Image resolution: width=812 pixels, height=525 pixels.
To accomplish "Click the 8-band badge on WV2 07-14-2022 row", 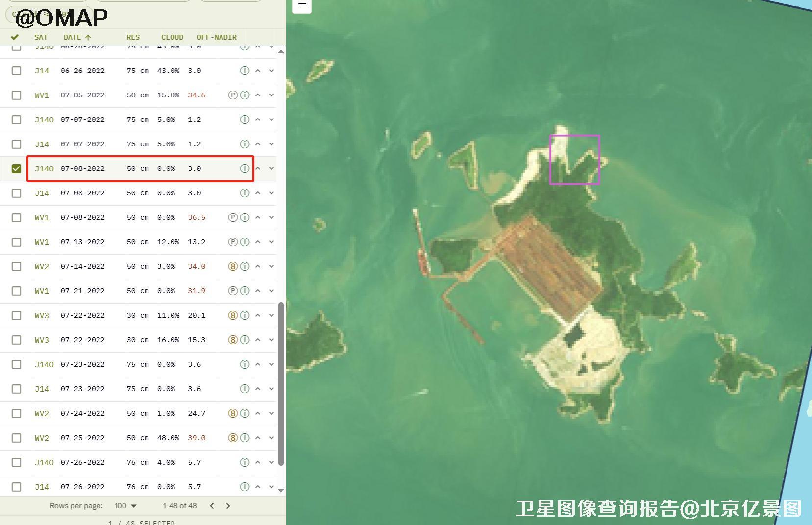I will [233, 266].
